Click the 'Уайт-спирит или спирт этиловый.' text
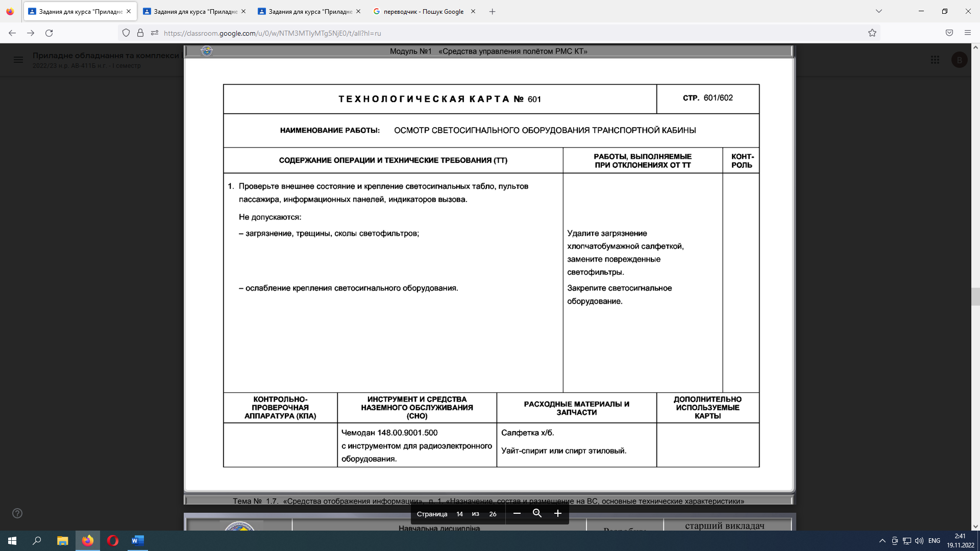This screenshot has height=551, width=980. (x=563, y=450)
